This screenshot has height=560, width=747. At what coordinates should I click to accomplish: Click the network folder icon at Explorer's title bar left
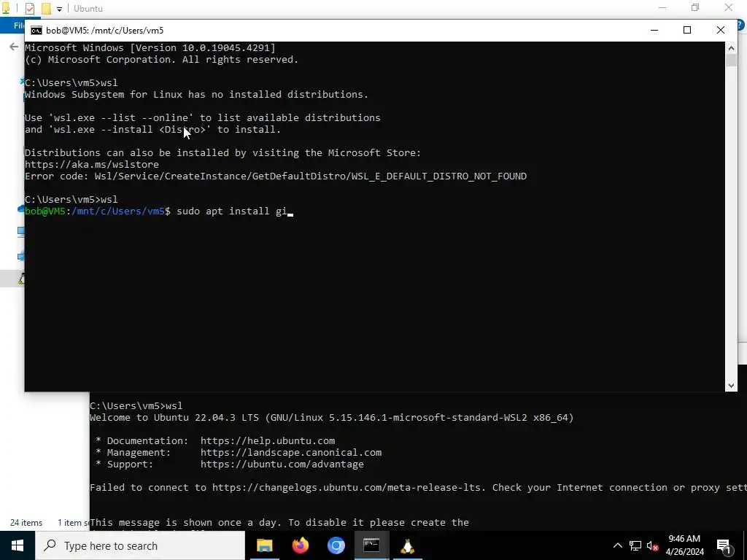click(6, 9)
